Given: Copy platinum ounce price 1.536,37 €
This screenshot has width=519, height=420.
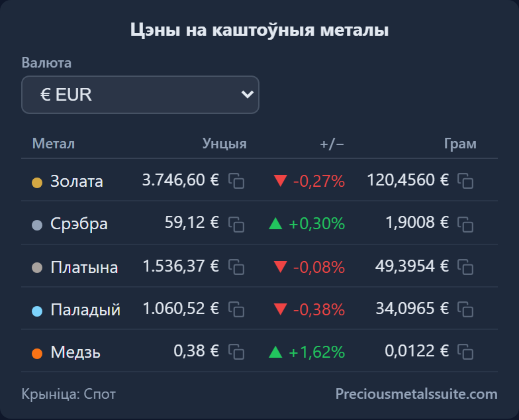Looking at the screenshot, I should 236,267.
